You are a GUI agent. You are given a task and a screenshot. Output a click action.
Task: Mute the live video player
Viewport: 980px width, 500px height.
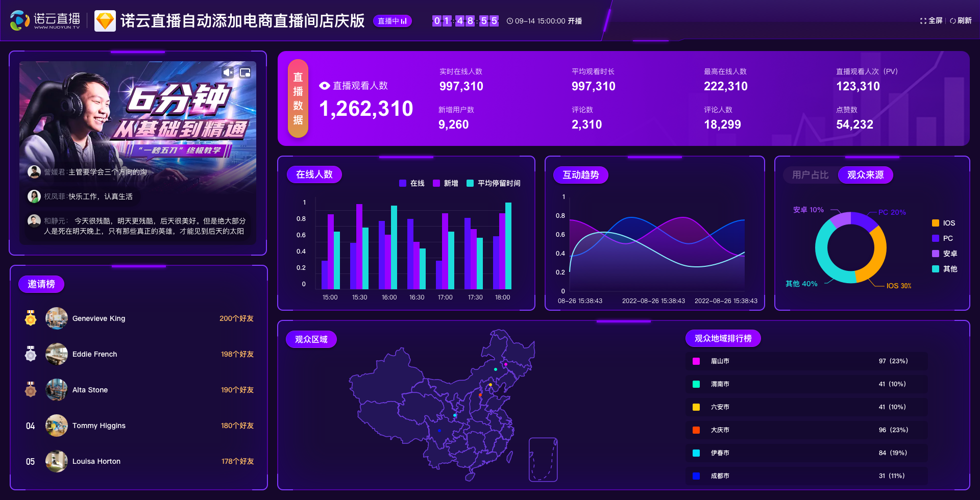click(x=228, y=72)
